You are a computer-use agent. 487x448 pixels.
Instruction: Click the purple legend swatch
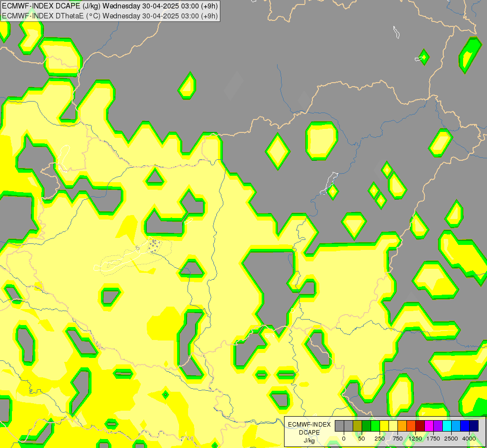coord(438,426)
